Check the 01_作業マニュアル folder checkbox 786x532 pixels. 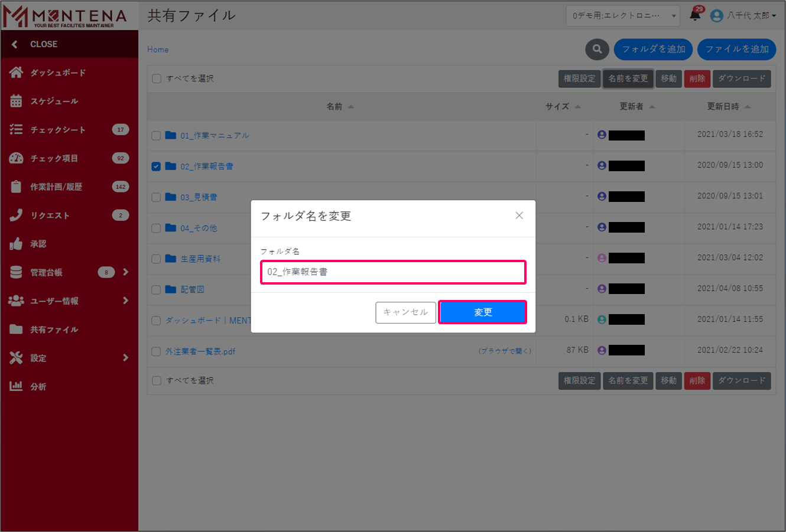pyautogui.click(x=156, y=136)
